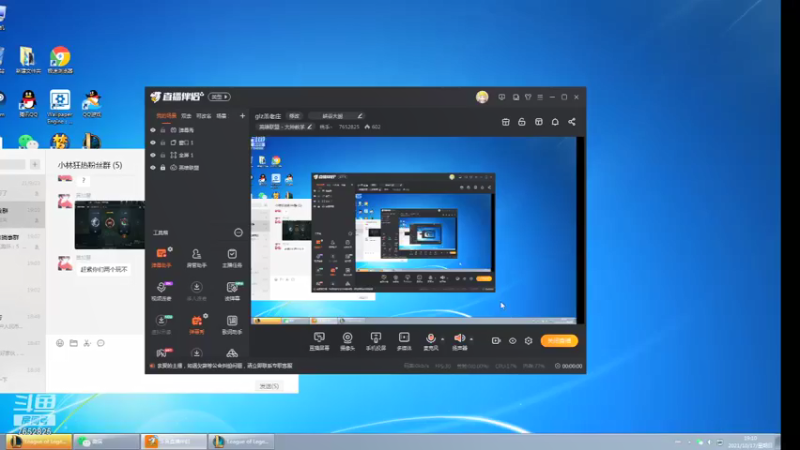The image size is (800, 450).
Task: Switch to the fourth scene tab
Action: coord(221,116)
